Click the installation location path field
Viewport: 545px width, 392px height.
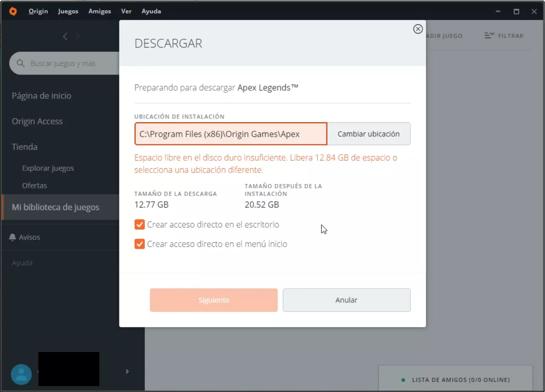231,134
